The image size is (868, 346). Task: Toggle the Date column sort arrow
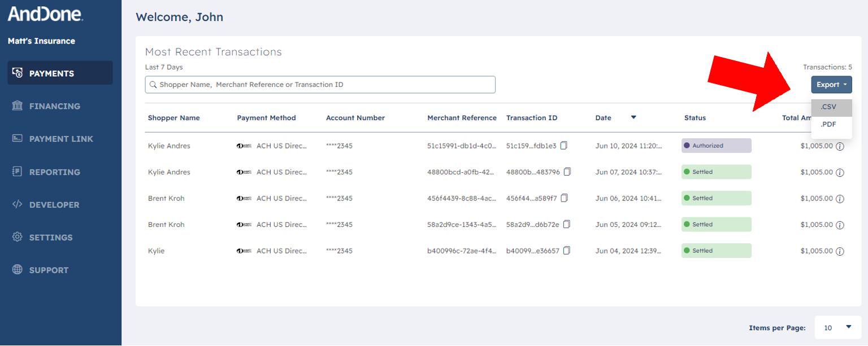click(x=633, y=117)
